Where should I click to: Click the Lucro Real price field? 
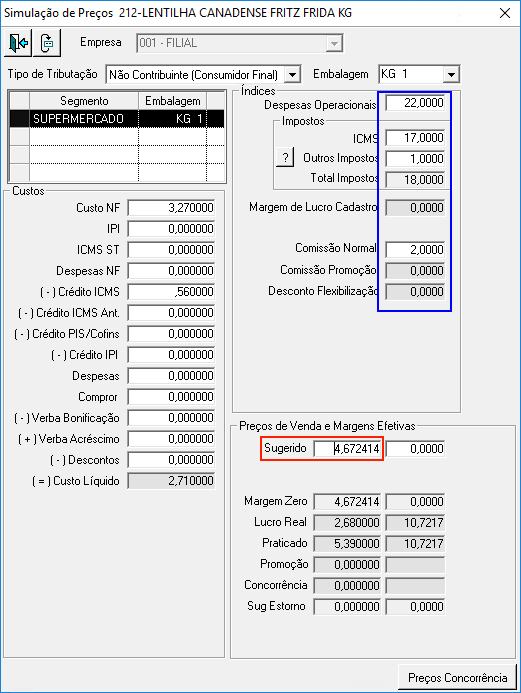tap(347, 523)
